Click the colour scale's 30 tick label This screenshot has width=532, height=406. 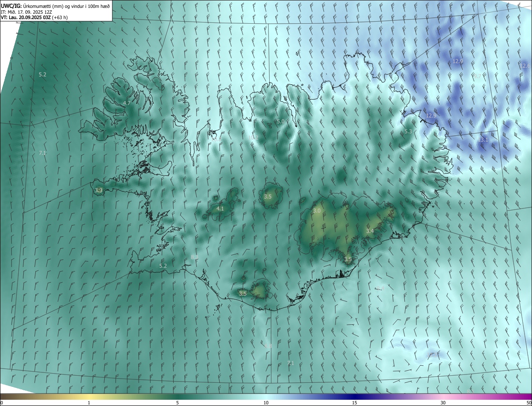point(443,403)
